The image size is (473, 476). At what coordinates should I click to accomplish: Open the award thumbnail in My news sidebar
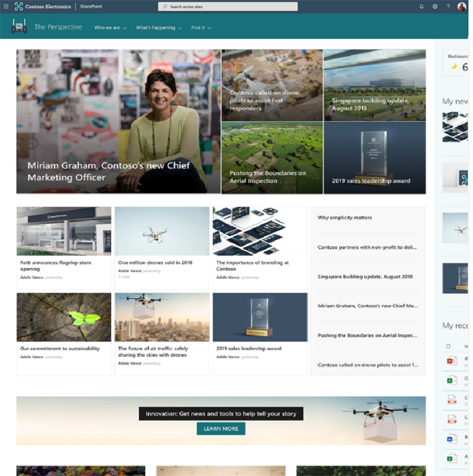point(455,278)
